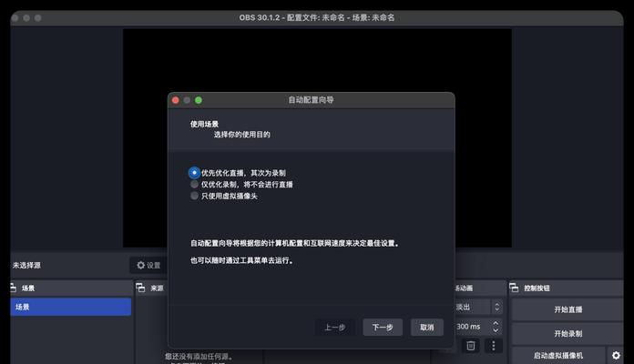The height and width of the screenshot is (364, 634).
Task: Click 未选择源 label in source toolbar
Action: pyautogui.click(x=26, y=266)
